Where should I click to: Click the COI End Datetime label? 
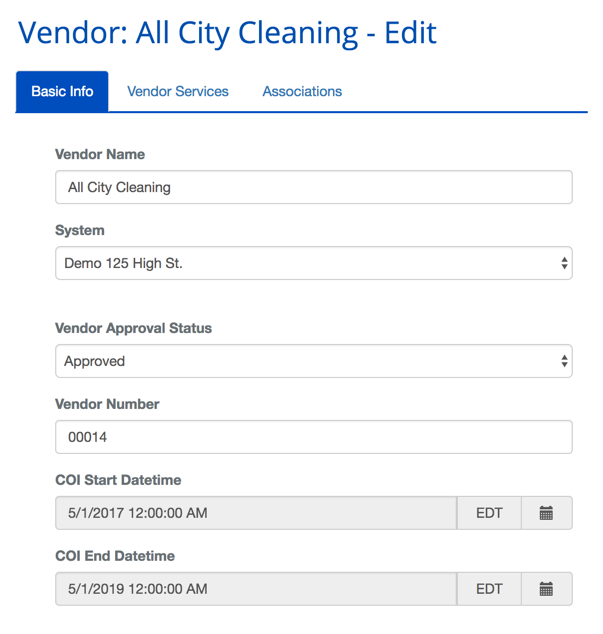pyautogui.click(x=115, y=556)
